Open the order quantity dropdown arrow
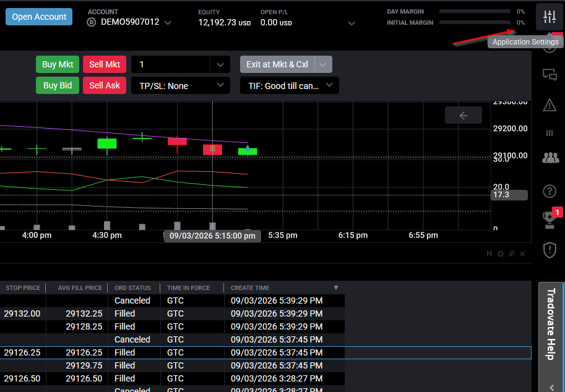565x392 pixels. 220,65
